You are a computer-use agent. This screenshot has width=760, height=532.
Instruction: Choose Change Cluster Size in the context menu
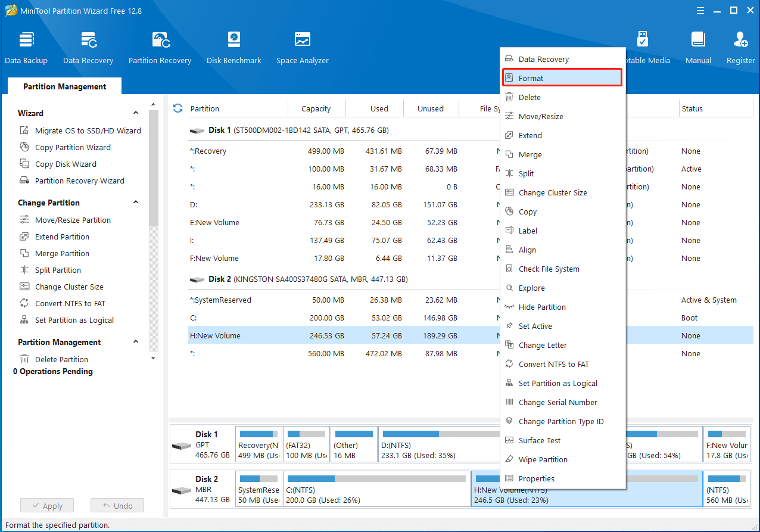(x=562, y=192)
